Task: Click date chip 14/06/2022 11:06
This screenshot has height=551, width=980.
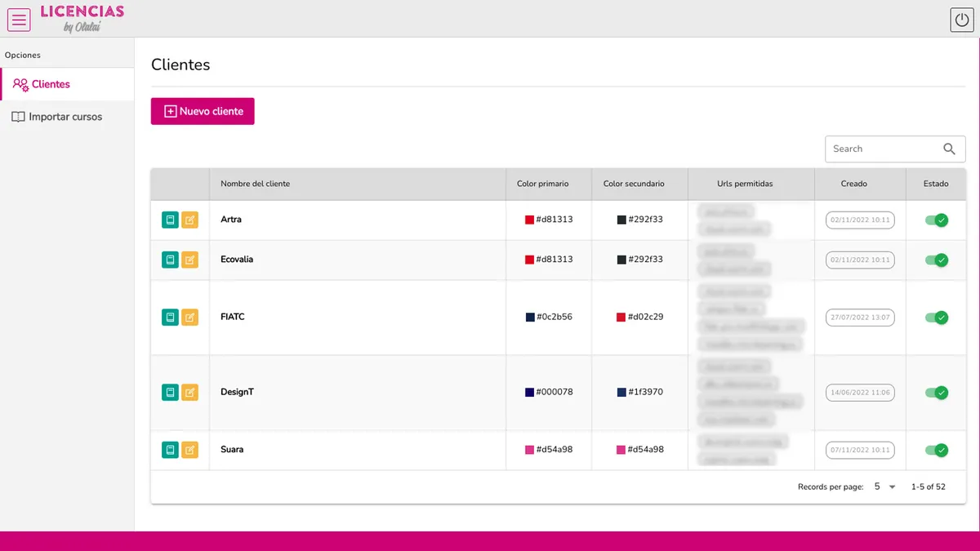Action: [x=860, y=392]
